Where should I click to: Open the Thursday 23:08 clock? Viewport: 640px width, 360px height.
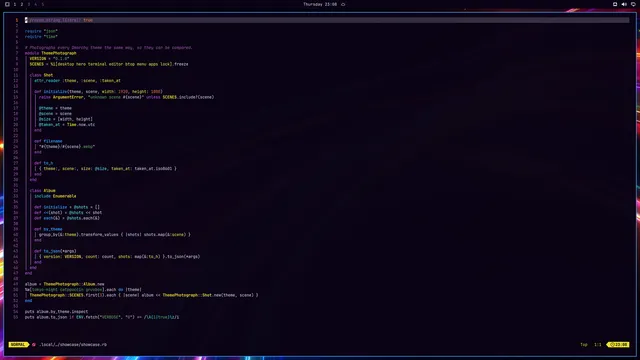click(320, 4)
